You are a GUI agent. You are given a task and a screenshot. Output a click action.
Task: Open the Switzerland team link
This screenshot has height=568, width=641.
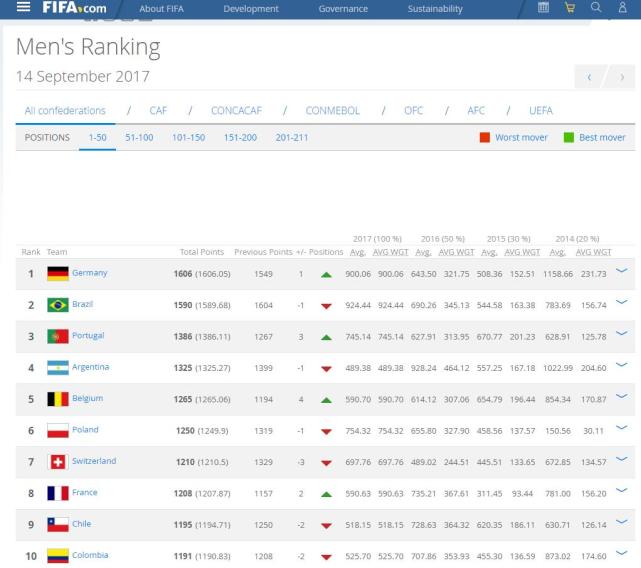94,461
